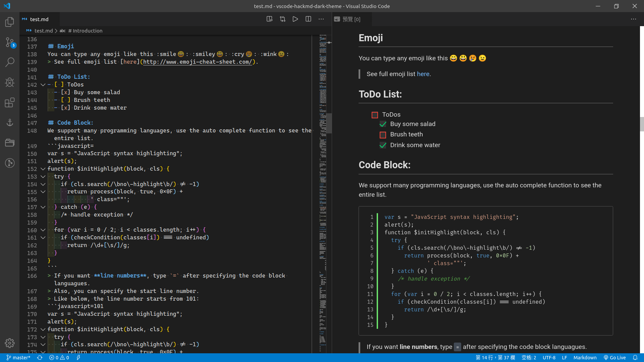This screenshot has width=644, height=362.
Task: Open the Source Control view
Action: tap(10, 42)
